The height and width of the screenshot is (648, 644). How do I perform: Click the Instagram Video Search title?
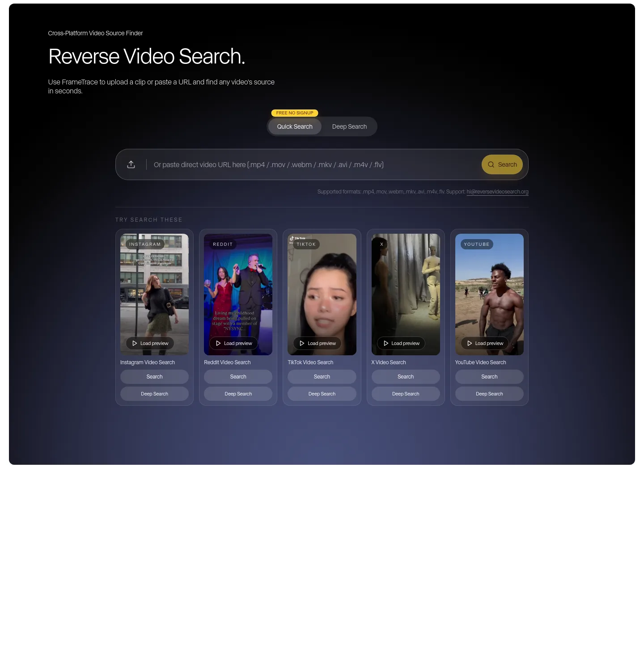tap(148, 362)
